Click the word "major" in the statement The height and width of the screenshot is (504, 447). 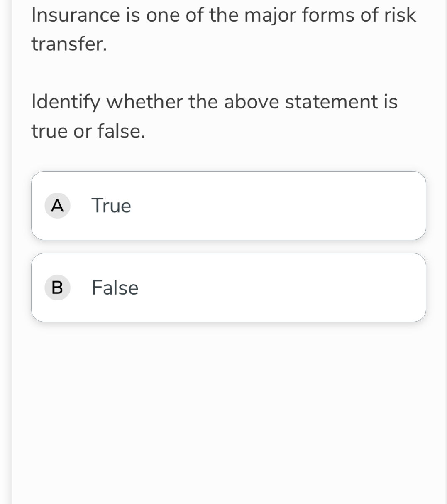pos(270,15)
